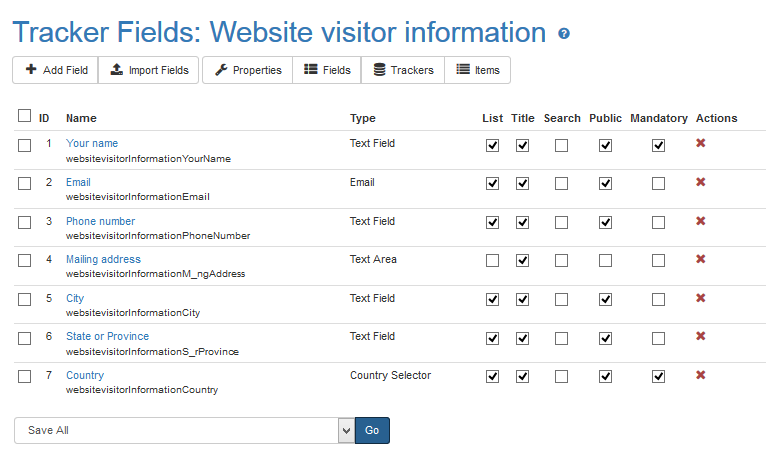The height and width of the screenshot is (465, 781).
Task: Switch to the Trackers tab
Action: point(402,70)
